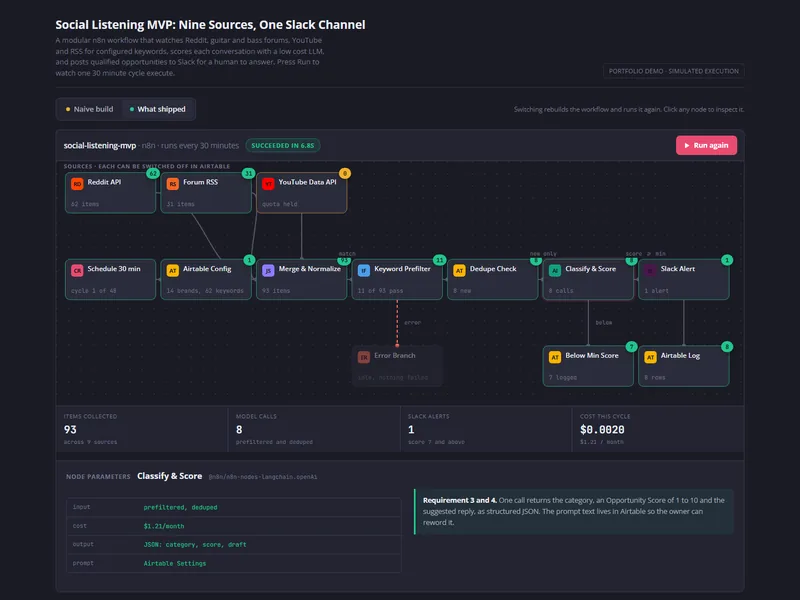Viewport: 800px width, 600px height.
Task: Click the 1 badge on Airtable Config
Action: click(249, 260)
